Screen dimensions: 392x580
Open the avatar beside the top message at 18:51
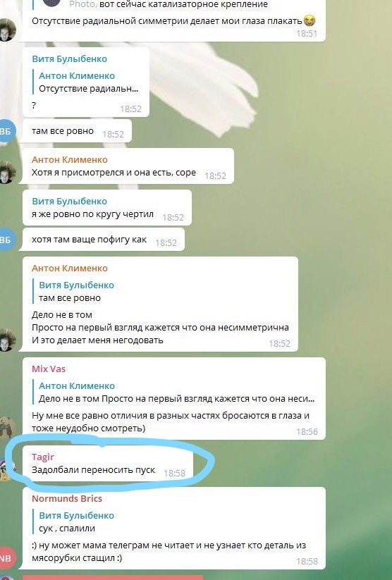pos(8,30)
